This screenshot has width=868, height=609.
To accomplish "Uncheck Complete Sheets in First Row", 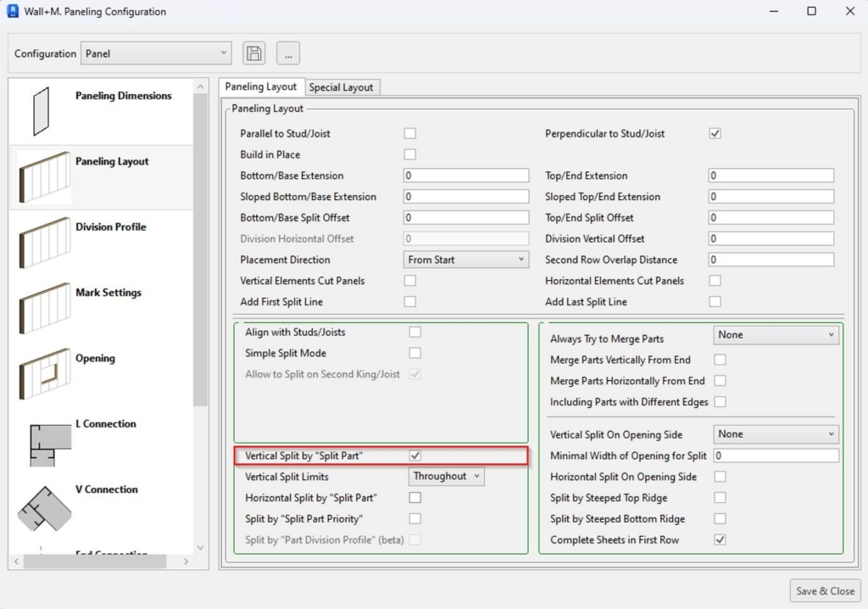I will tap(720, 539).
